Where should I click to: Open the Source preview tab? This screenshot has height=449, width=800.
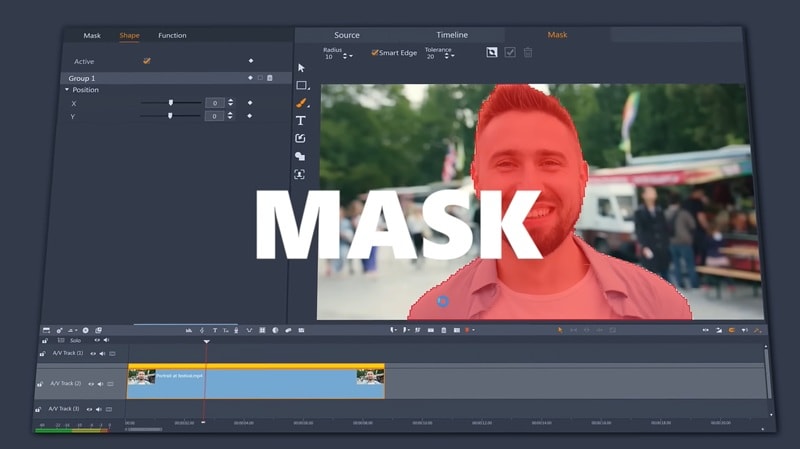347,35
